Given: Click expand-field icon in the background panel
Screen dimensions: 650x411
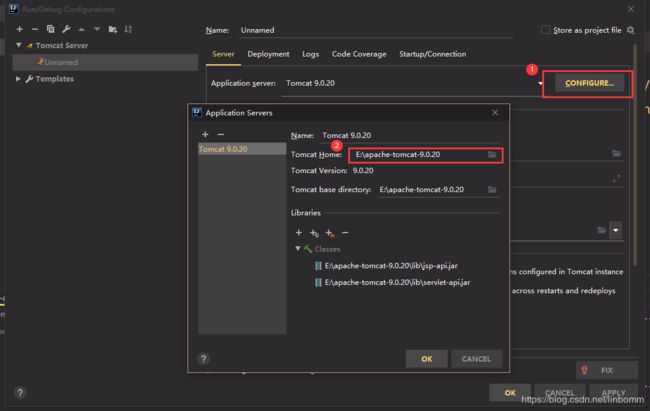Looking at the screenshot, I should (x=616, y=179).
